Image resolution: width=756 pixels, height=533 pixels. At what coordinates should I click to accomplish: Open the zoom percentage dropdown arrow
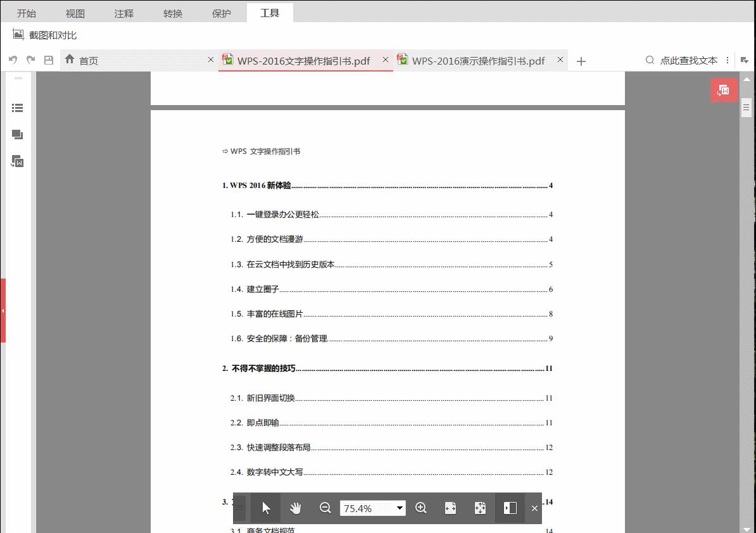pos(400,508)
